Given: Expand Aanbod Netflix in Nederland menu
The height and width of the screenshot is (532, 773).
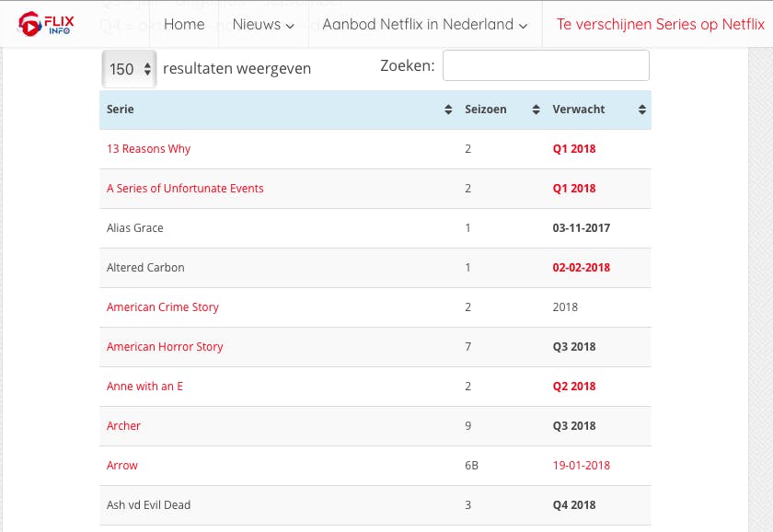Looking at the screenshot, I should (425, 25).
